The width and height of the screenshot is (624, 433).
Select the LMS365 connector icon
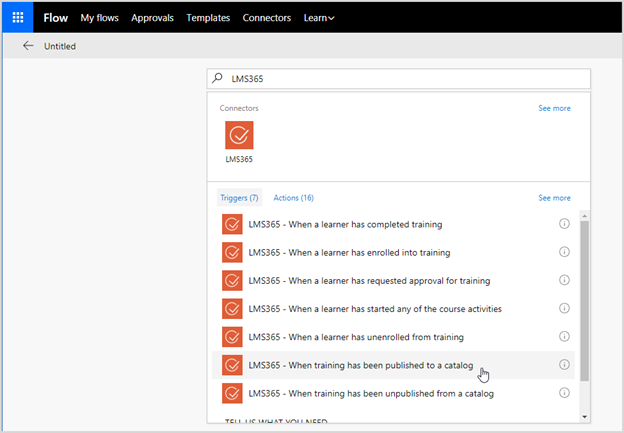(x=239, y=135)
